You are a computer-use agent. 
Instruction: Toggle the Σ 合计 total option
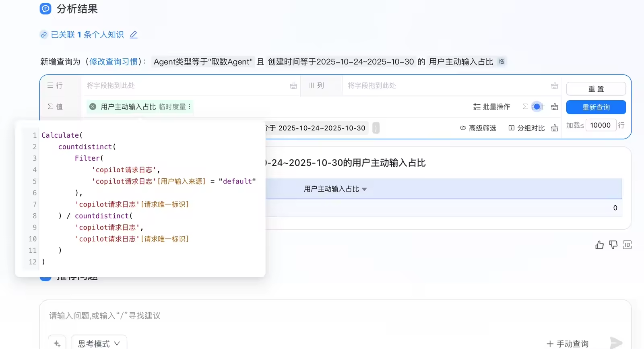coord(533,107)
